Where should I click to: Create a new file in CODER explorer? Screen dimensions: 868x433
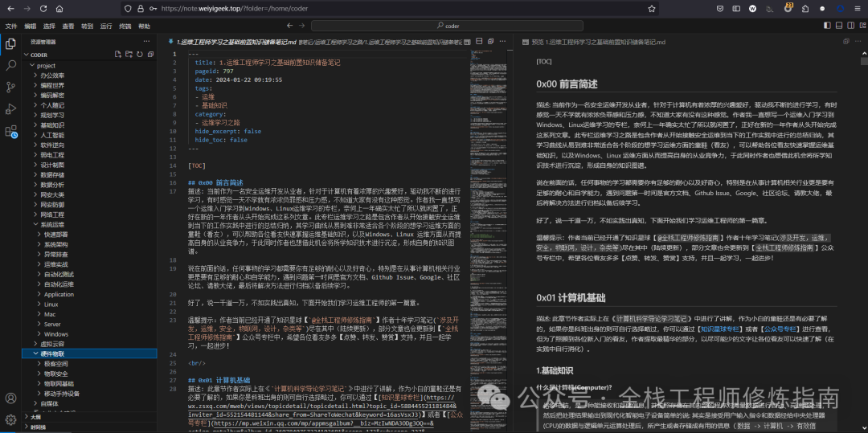coord(117,54)
